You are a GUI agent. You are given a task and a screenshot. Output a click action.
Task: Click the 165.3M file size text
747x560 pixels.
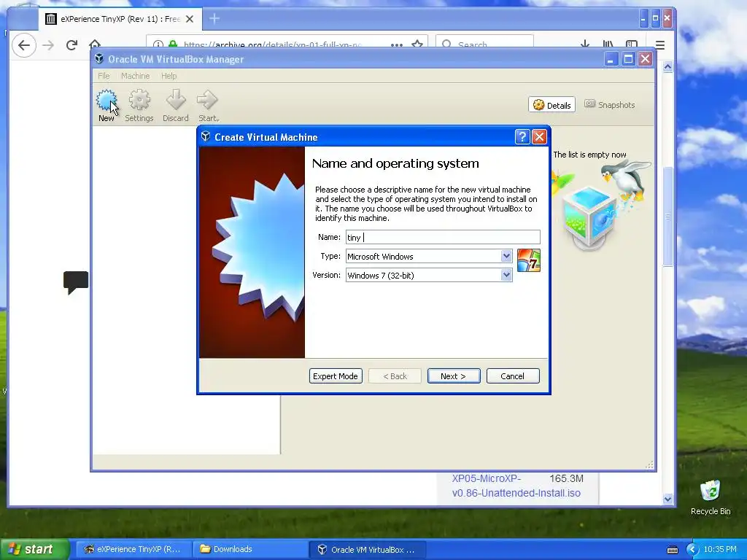click(x=566, y=478)
